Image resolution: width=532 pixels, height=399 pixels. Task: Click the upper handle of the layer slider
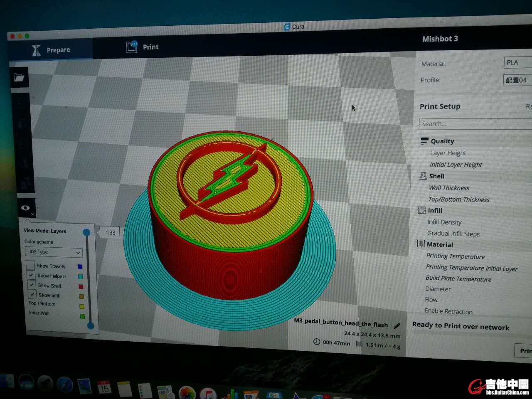pyautogui.click(x=86, y=232)
